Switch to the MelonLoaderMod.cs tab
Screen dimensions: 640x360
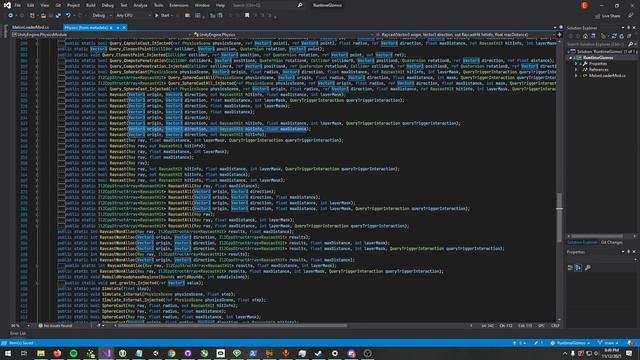tap(31, 27)
